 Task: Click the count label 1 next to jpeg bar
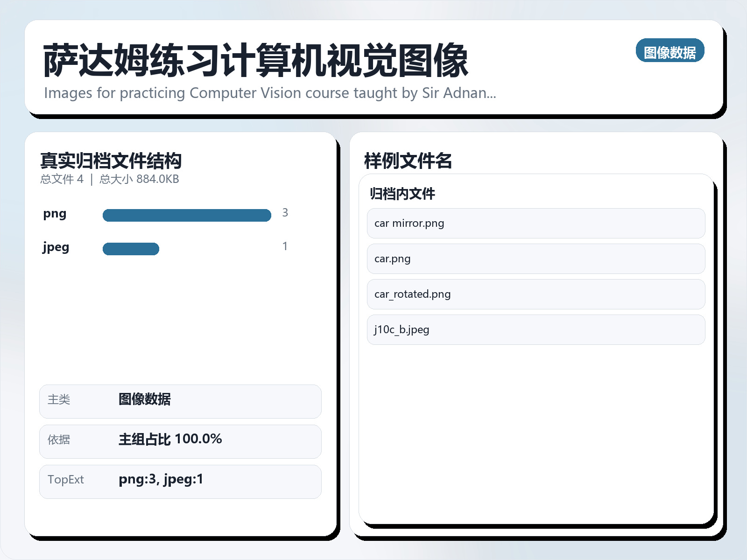click(285, 246)
